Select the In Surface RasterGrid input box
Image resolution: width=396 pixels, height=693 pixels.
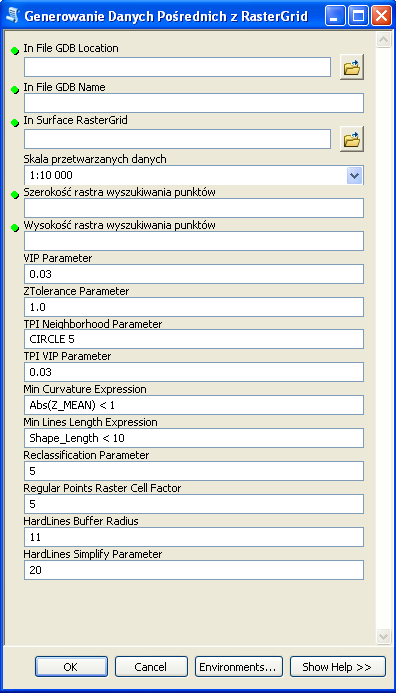(x=177, y=139)
